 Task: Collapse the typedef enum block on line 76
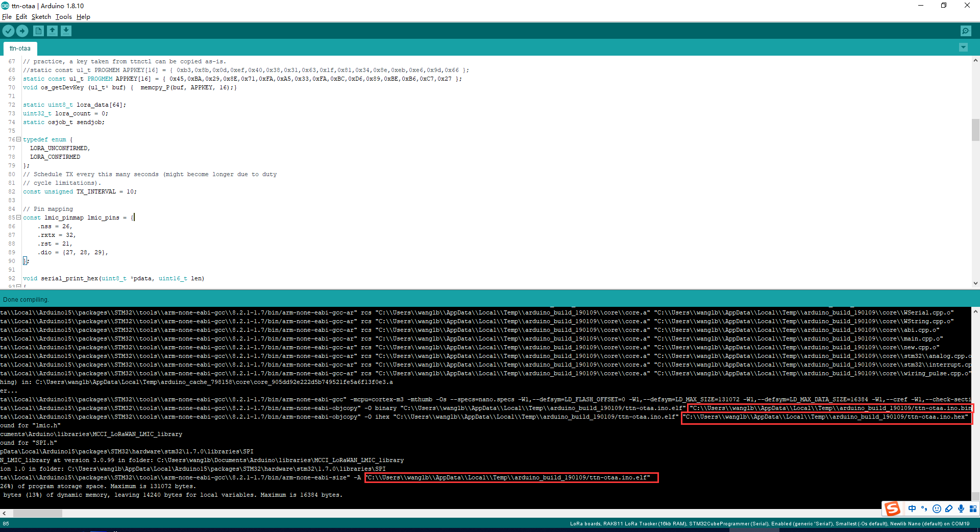(19, 139)
